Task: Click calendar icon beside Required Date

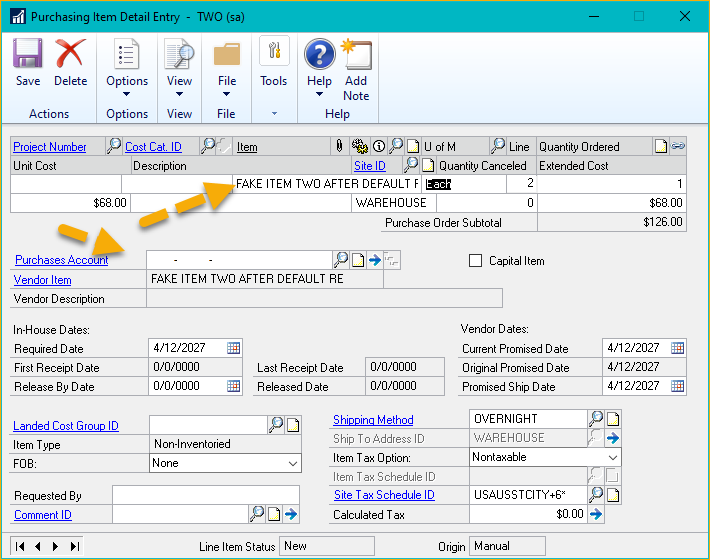Action: pos(233,348)
